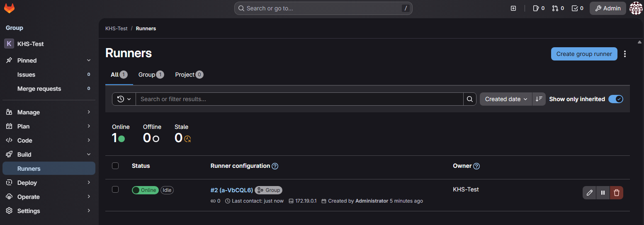Click KHS-Test breadcrumb link
The image size is (644, 225).
tap(117, 29)
